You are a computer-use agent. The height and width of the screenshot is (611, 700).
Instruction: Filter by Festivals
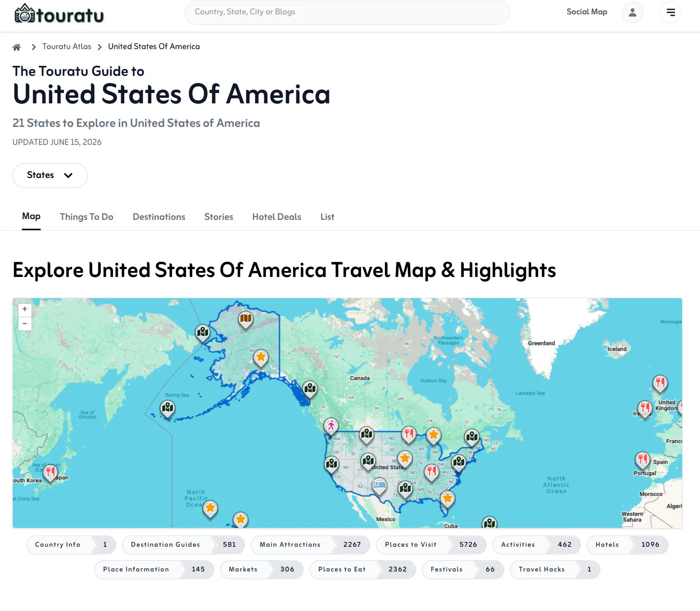pyautogui.click(x=463, y=569)
